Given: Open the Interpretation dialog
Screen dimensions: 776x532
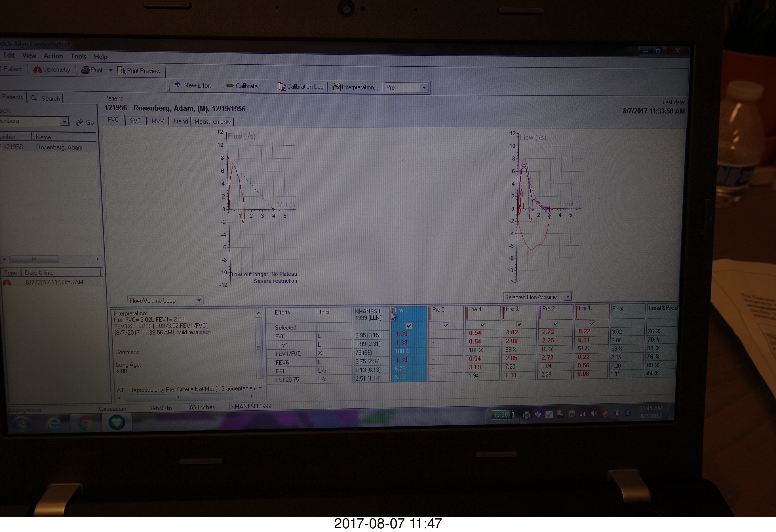Looking at the screenshot, I should [x=336, y=87].
